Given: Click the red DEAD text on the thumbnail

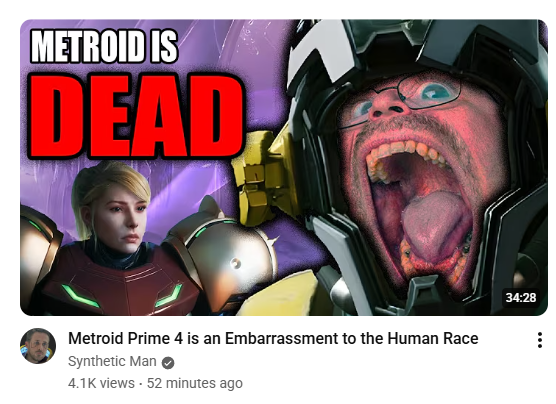Looking at the screenshot, I should 136,115.
